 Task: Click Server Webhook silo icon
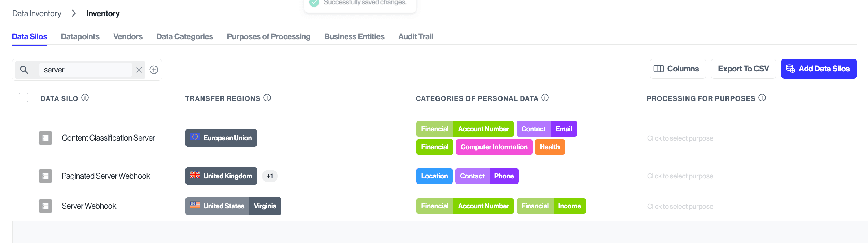click(45, 206)
